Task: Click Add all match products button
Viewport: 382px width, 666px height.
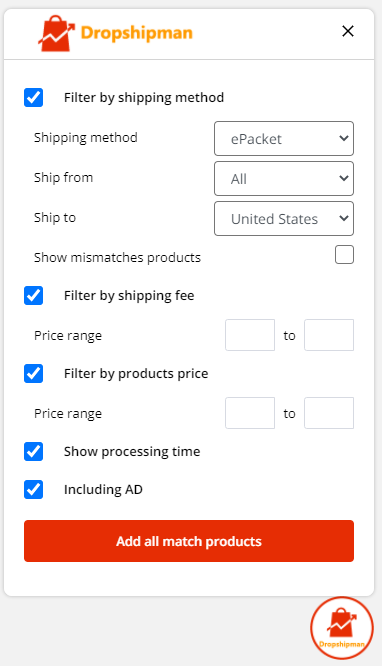Action: coord(189,541)
